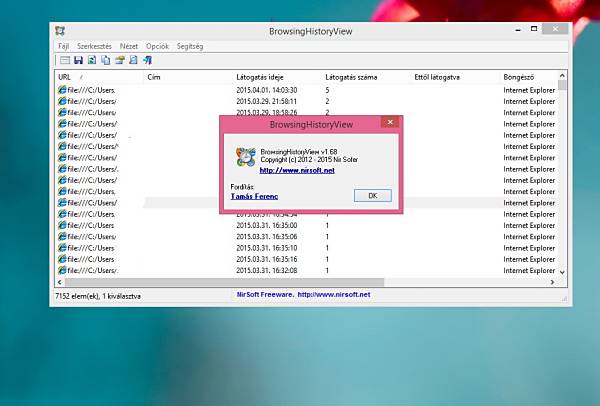600x406 pixels.
Task: Open the Fájl menu
Action: (x=61, y=46)
